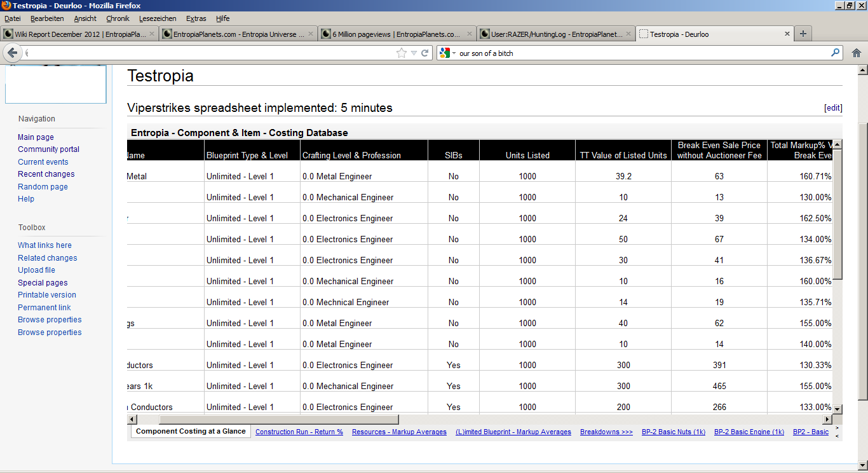868x473 pixels.
Task: Open Special pages link
Action: click(x=43, y=283)
